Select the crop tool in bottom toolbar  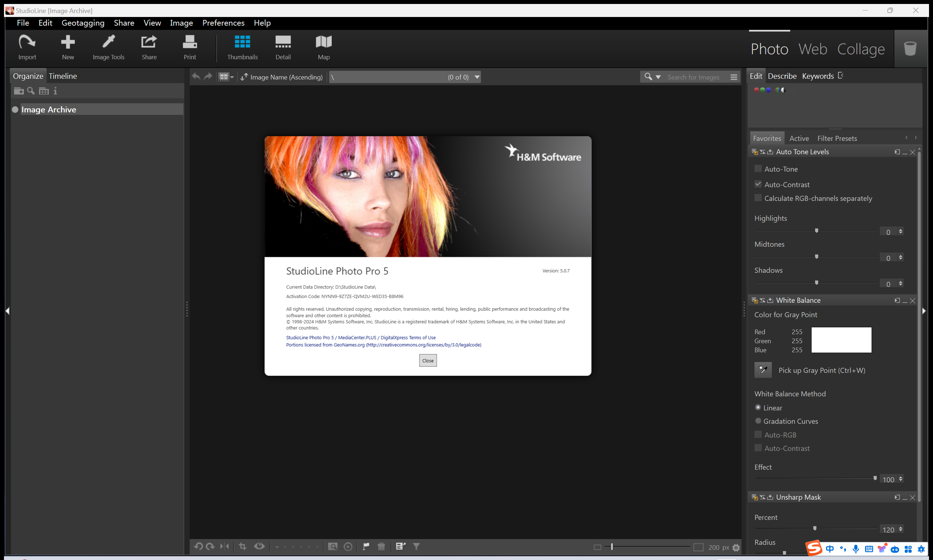pos(243,546)
